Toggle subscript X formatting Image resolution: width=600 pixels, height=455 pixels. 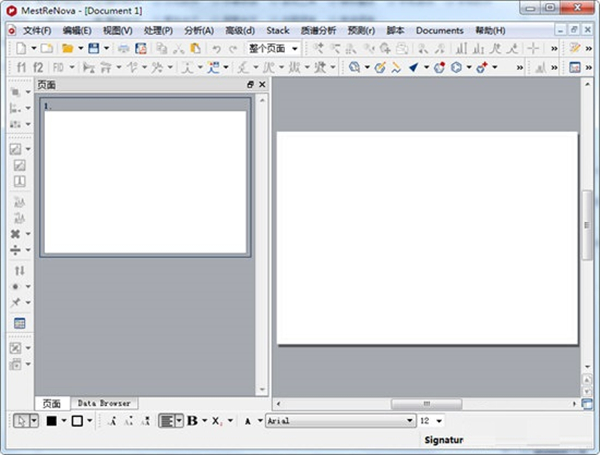coord(217,421)
